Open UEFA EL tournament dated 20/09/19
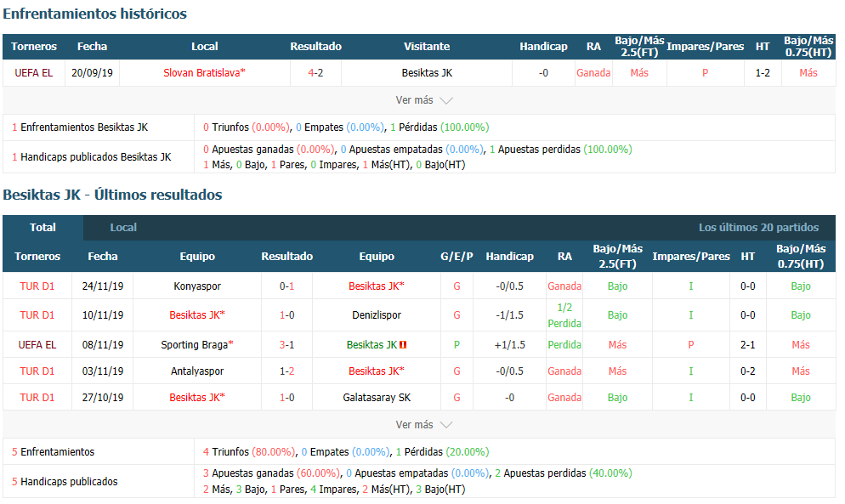 tap(33, 73)
